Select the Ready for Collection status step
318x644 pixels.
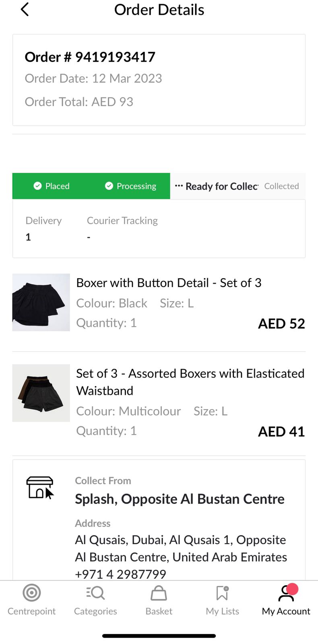click(221, 186)
